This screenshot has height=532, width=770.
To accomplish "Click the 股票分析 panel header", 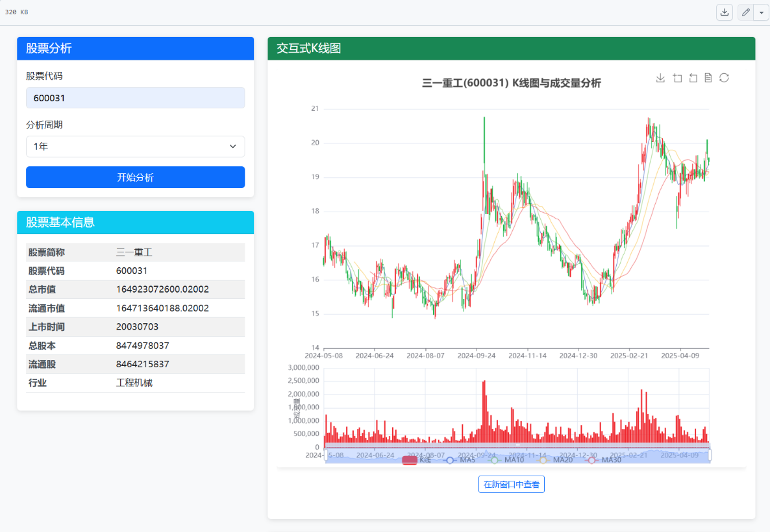I will [x=136, y=48].
